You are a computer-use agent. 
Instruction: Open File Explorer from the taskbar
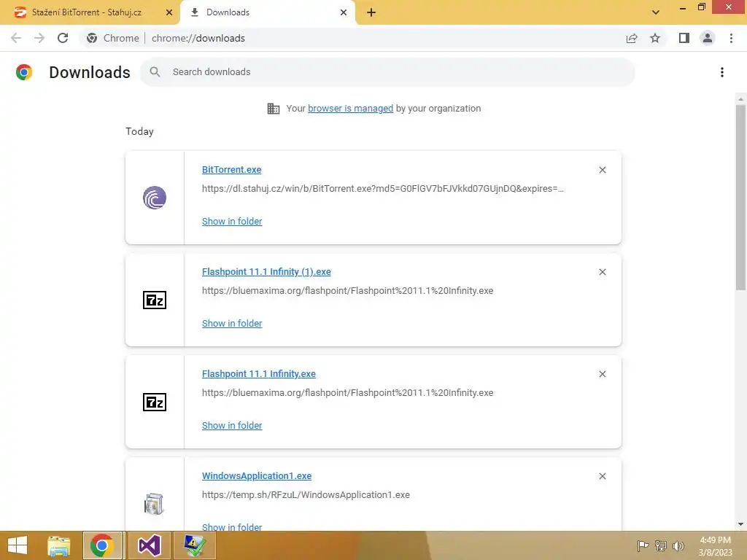[x=59, y=545]
